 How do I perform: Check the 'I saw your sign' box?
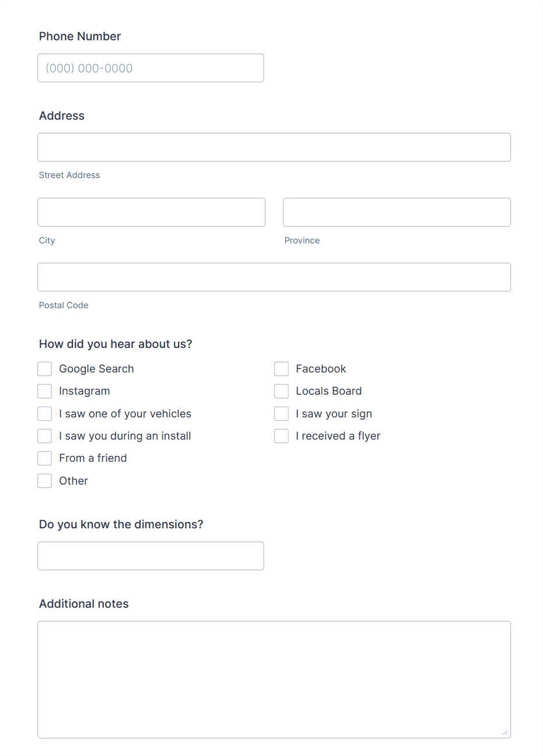pos(281,413)
